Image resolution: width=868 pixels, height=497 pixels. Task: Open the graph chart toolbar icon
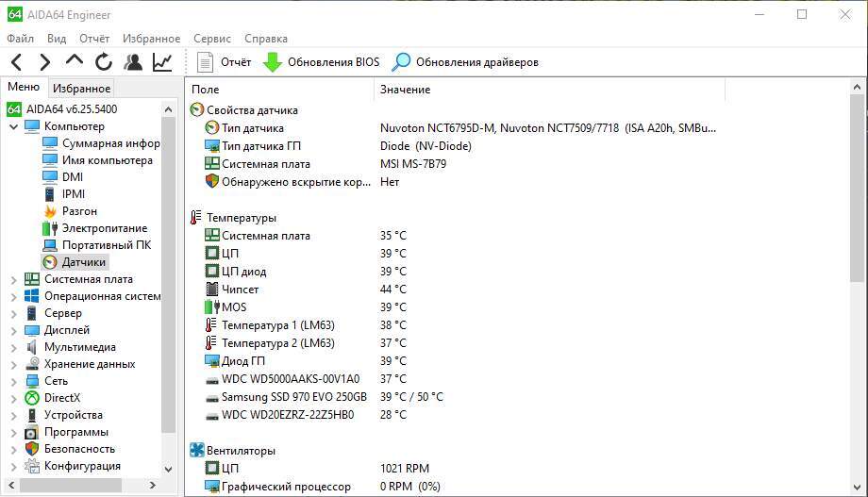[162, 62]
